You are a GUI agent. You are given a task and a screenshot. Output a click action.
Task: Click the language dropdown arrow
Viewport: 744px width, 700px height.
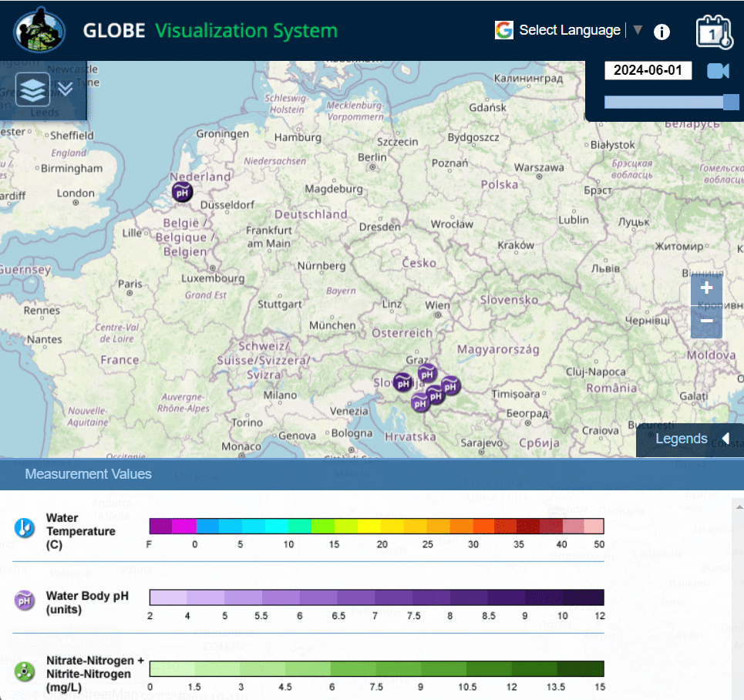pyautogui.click(x=638, y=30)
